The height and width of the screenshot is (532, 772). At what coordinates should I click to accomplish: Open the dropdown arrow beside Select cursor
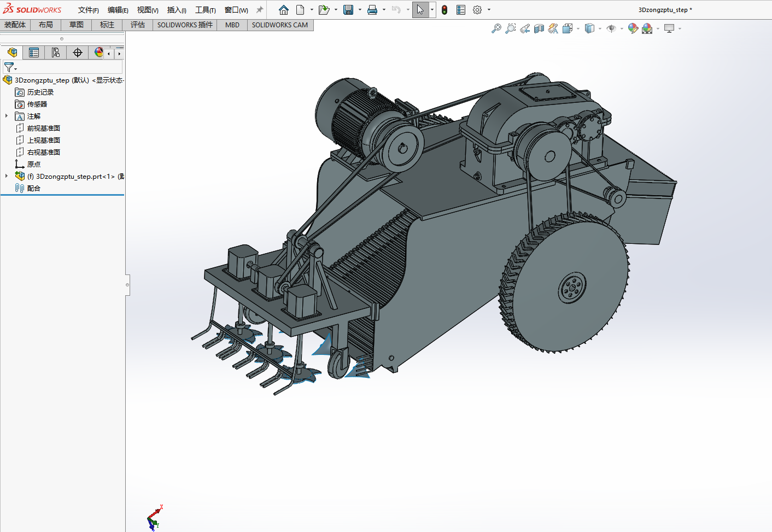[432, 10]
